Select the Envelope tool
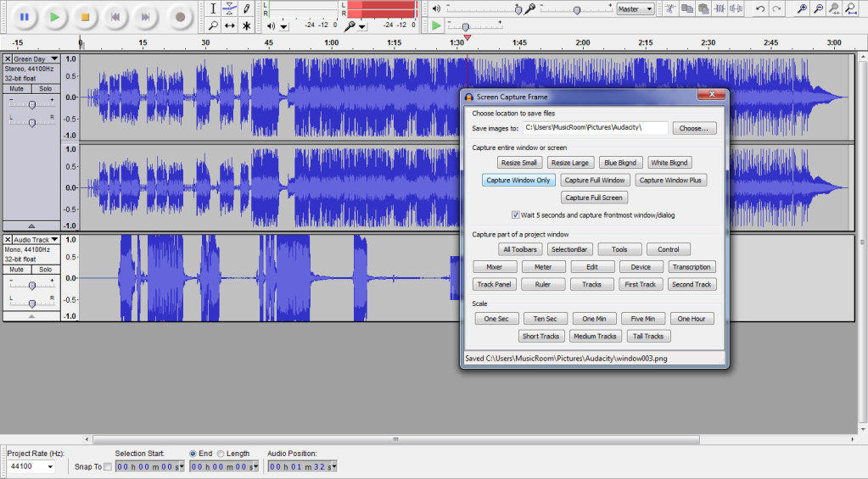This screenshot has height=479, width=868. pos(230,8)
